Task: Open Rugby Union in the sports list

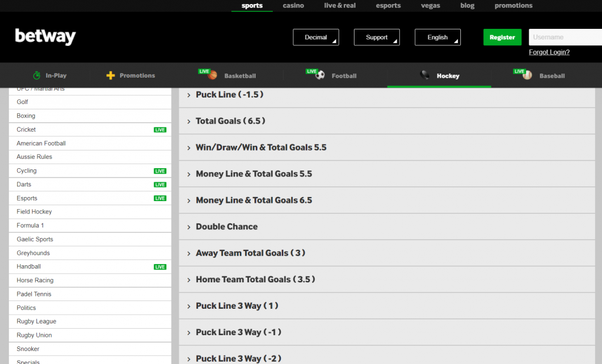Action: click(x=90, y=335)
